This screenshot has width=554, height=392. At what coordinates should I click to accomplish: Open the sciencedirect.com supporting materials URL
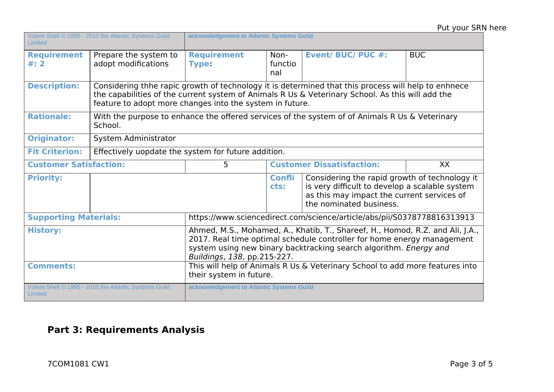(331, 217)
